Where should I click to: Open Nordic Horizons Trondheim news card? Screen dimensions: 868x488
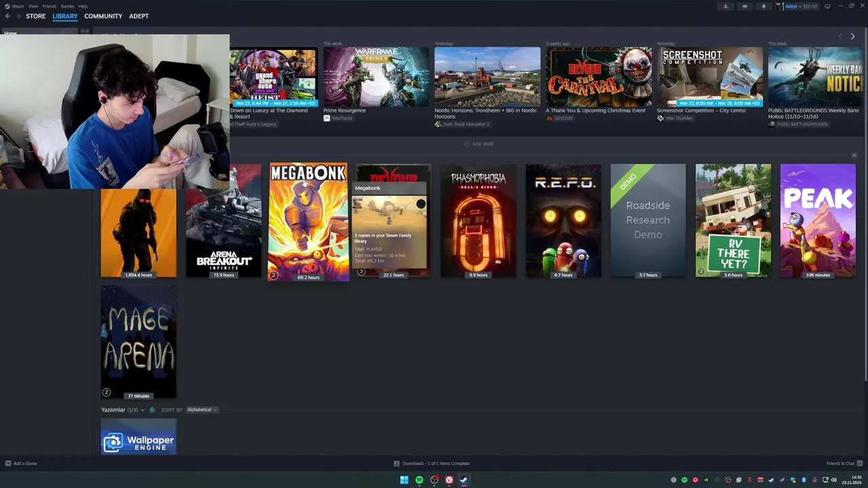point(488,78)
